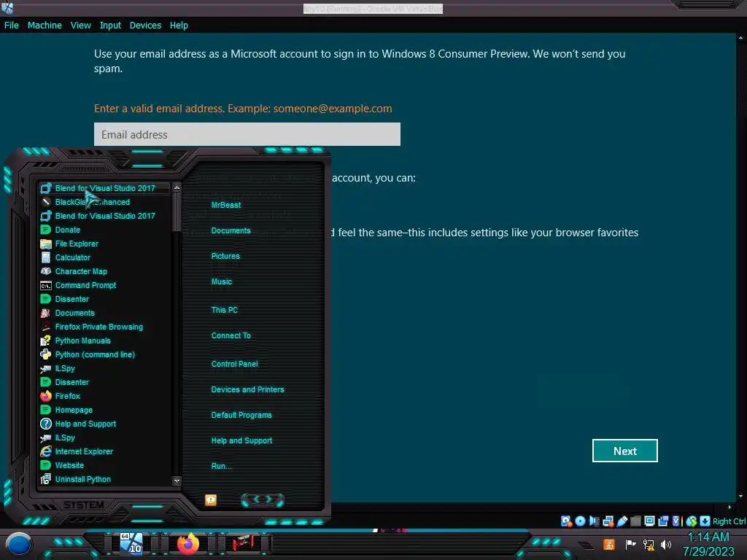Click the recording status icon
747x560 pixels.
pyautogui.click(x=663, y=521)
